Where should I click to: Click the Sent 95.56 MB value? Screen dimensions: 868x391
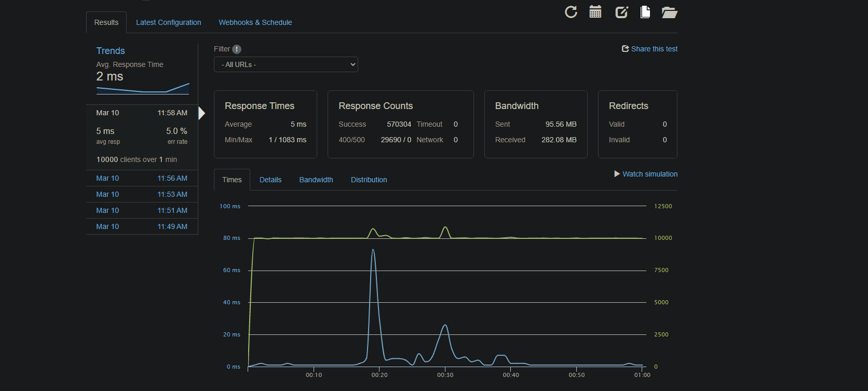click(x=561, y=124)
